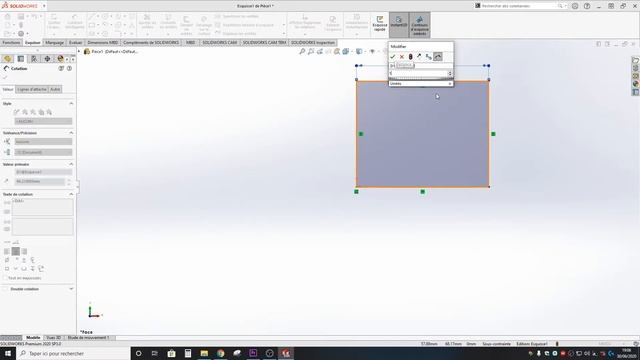640x360 pixels.
Task: Click the primary dimension value field
Action: pos(40,181)
